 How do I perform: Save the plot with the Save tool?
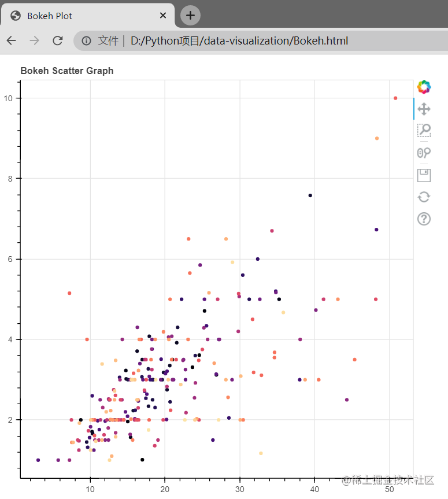pos(424,175)
